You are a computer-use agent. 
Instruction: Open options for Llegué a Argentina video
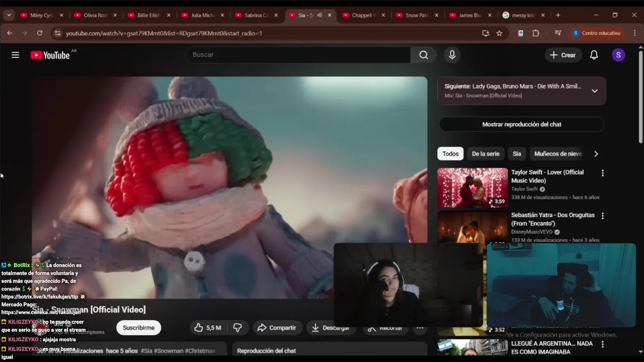coord(602,344)
